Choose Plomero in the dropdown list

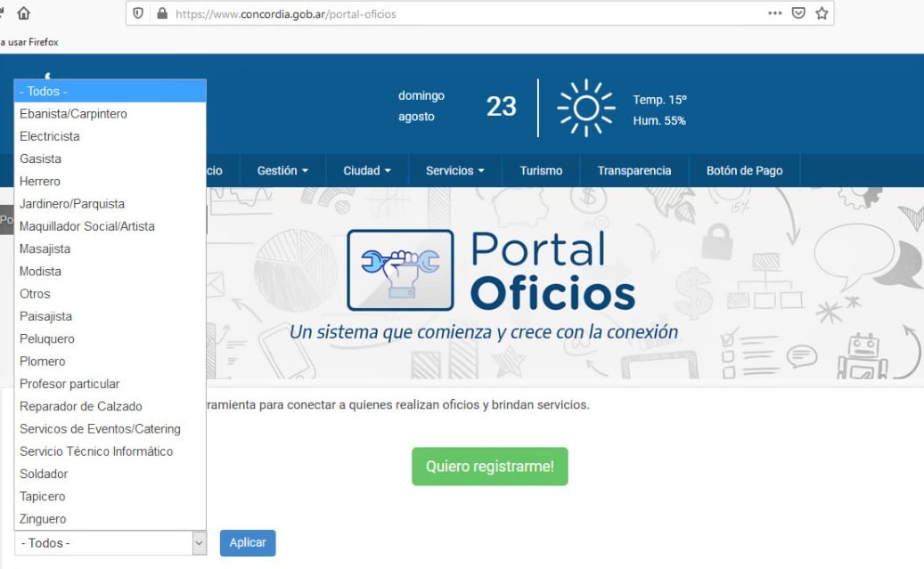[x=43, y=362]
